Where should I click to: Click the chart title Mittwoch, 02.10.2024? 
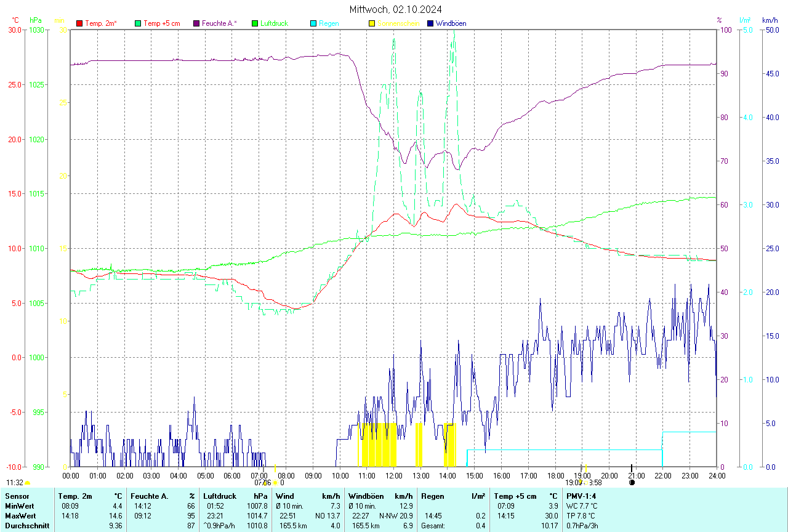(x=395, y=9)
